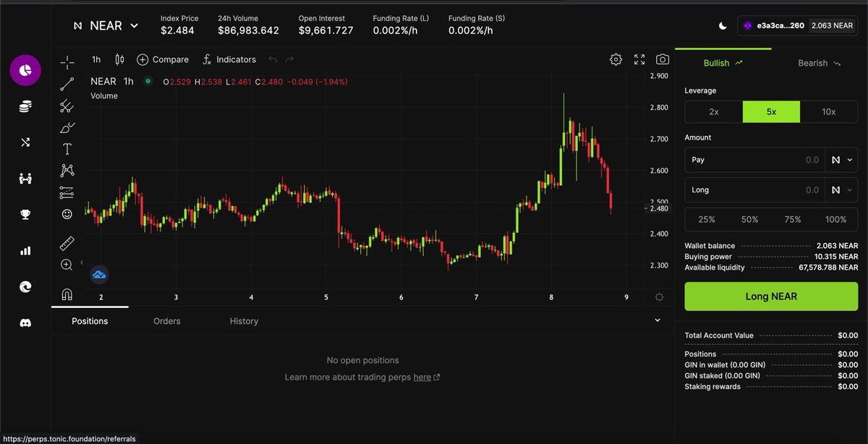Select the zoom-in magnifier tool
This screenshot has height=444, width=868.
pyautogui.click(x=67, y=265)
